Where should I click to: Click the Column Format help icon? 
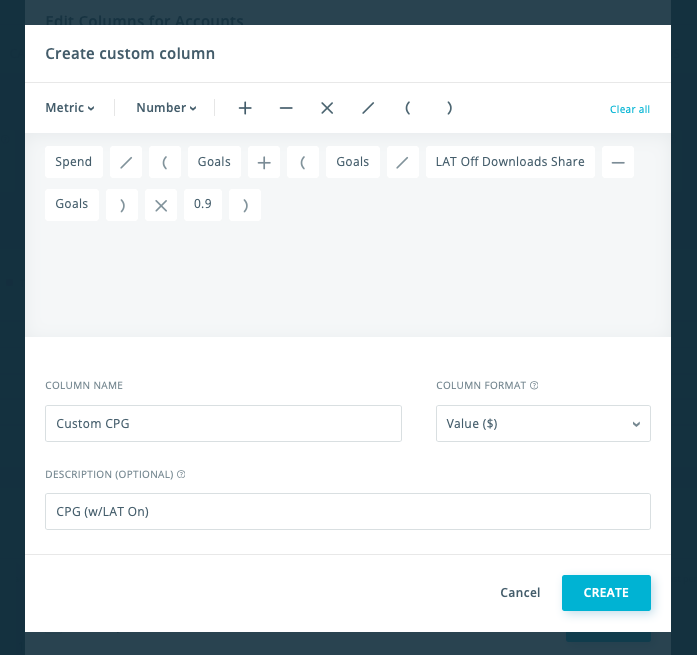(534, 385)
